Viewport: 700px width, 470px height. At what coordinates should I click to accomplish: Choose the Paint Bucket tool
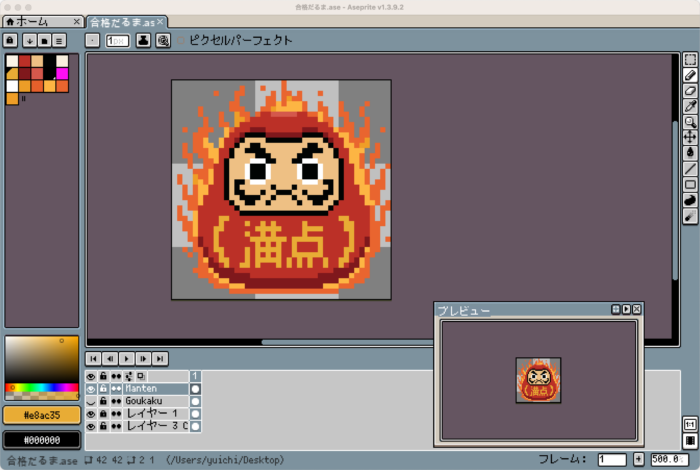(x=690, y=152)
